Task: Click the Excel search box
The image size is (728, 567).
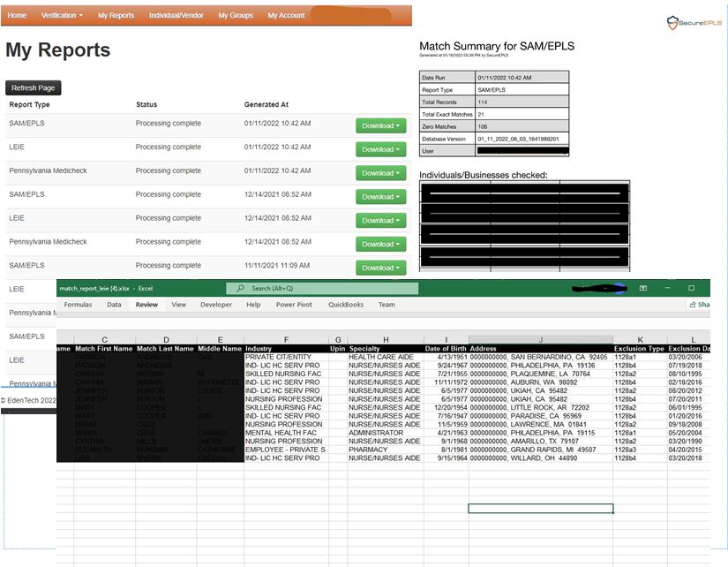Action: 322,289
